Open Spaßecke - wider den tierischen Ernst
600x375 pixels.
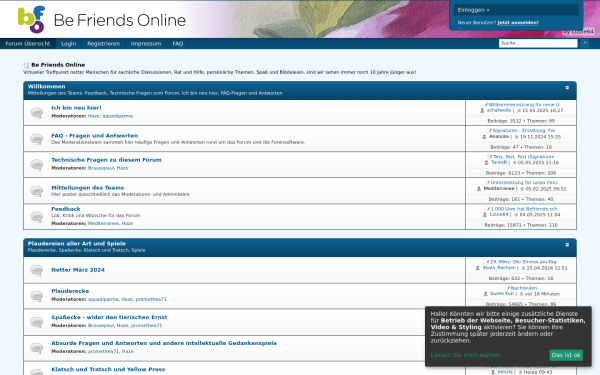pyautogui.click(x=109, y=317)
